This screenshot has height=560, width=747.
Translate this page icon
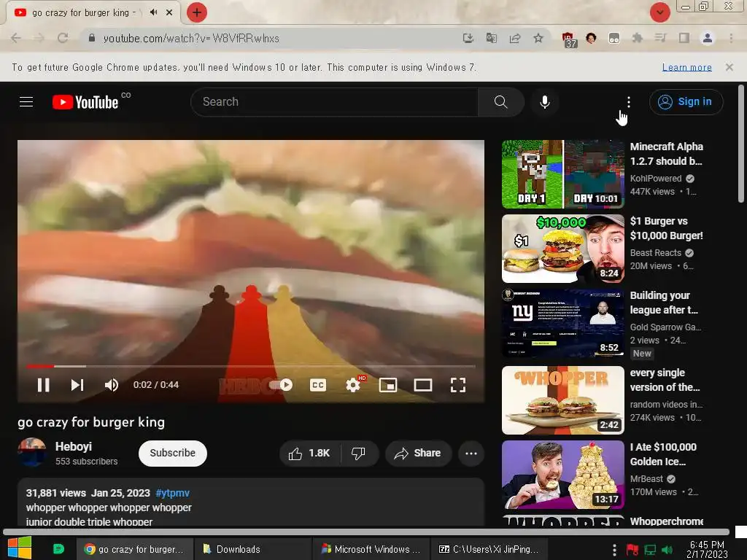click(x=491, y=38)
